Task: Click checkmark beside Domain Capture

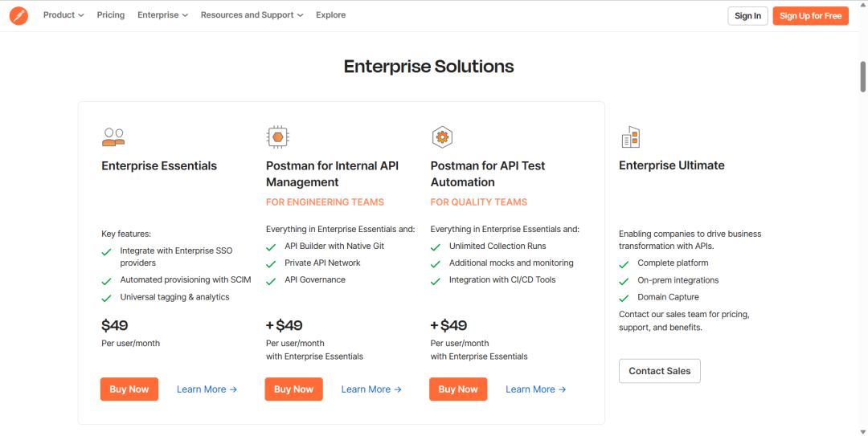Action: click(624, 298)
